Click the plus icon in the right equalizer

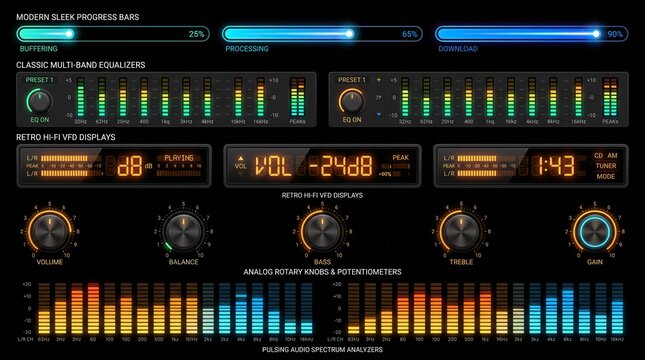378,80
